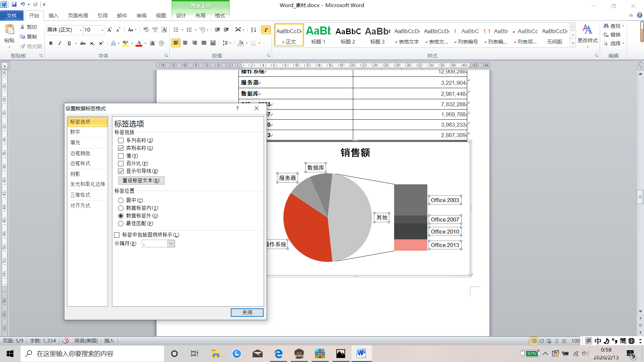
Task: Apply italic formatting from ribbon
Action: click(60, 43)
